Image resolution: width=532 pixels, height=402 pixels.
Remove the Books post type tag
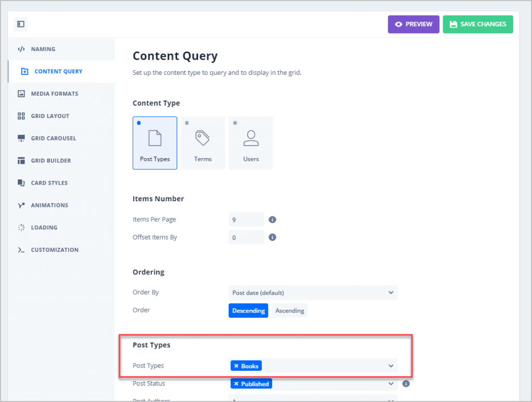click(x=237, y=366)
